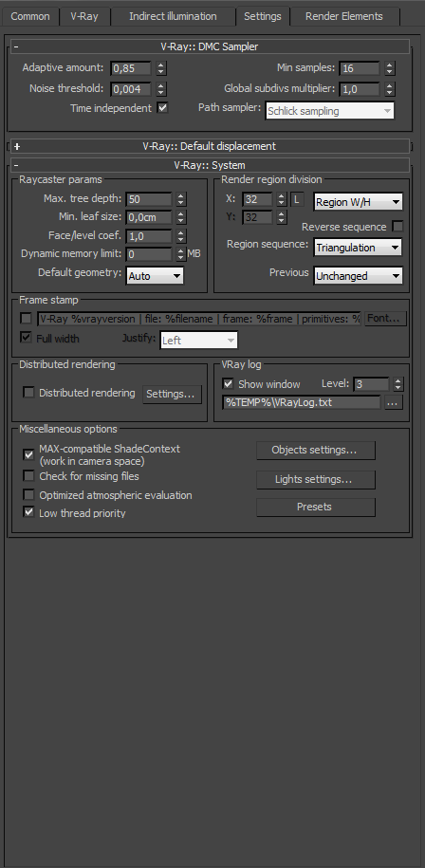Viewport: 425px width, 868px height.
Task: Browse for the log file location
Action: tap(393, 403)
